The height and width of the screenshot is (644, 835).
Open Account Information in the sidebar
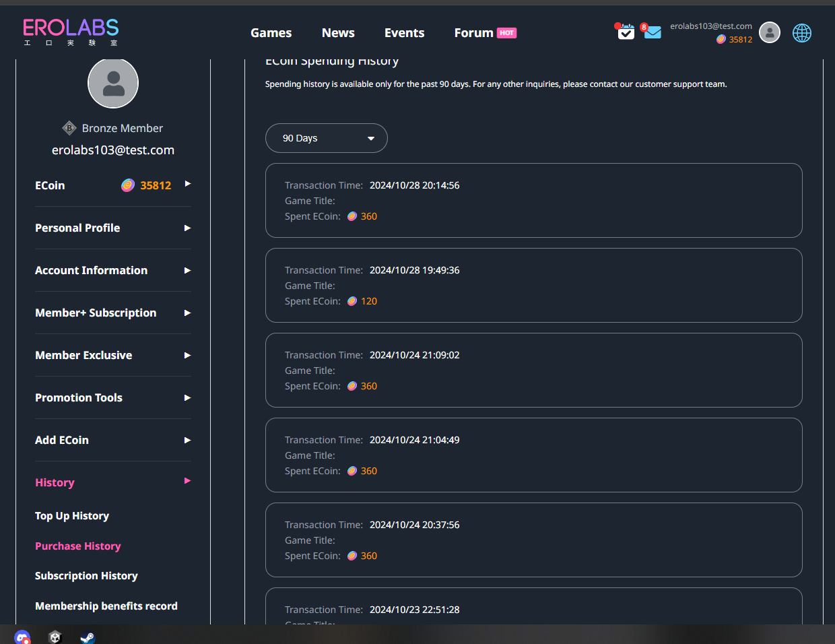pos(91,270)
